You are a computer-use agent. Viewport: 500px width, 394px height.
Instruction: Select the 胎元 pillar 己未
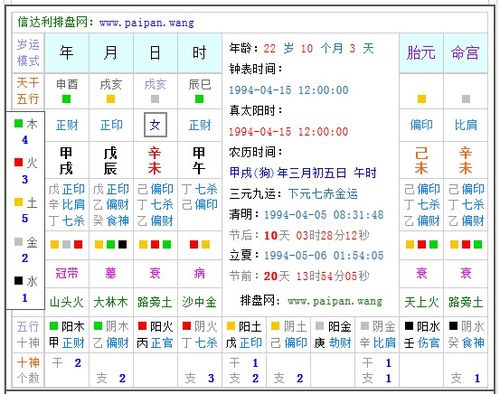tap(421, 161)
